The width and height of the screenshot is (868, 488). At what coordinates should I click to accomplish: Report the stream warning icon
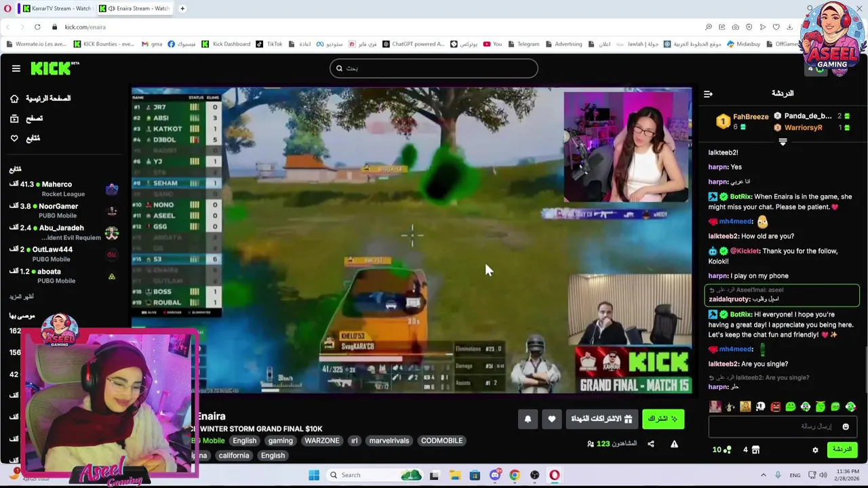pyautogui.click(x=674, y=444)
